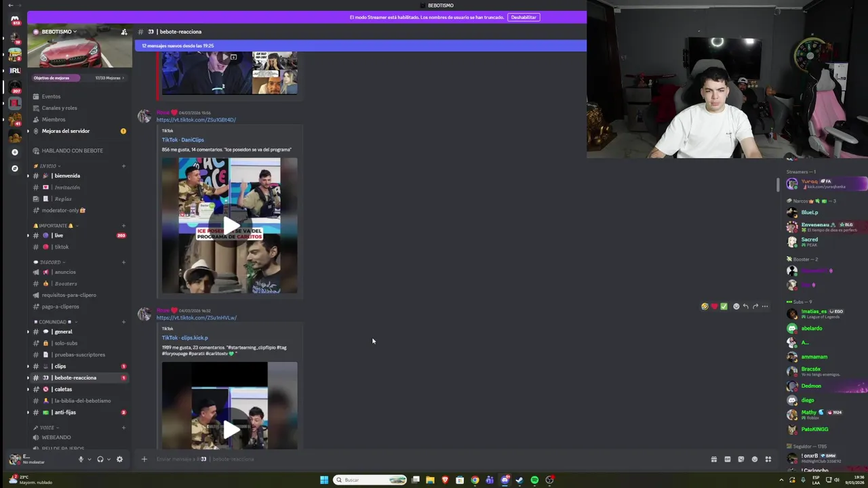Open the IRL server icon
The width and height of the screenshot is (868, 488).
[x=15, y=70]
